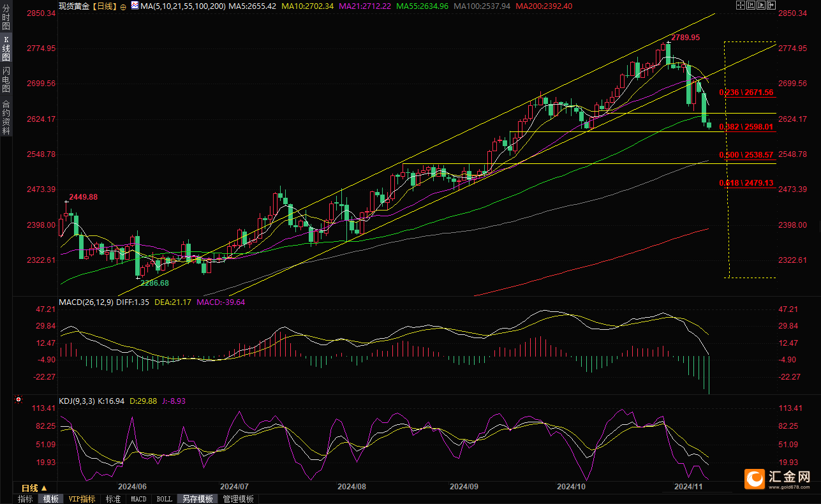Viewport: 821px width, 504px height.
Task: Click the 2286.68 low price label
Action: tap(154, 283)
